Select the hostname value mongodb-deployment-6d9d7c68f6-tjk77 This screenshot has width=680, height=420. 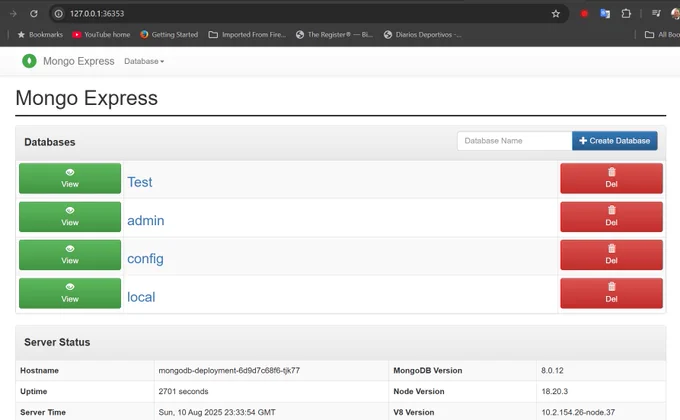(229, 371)
